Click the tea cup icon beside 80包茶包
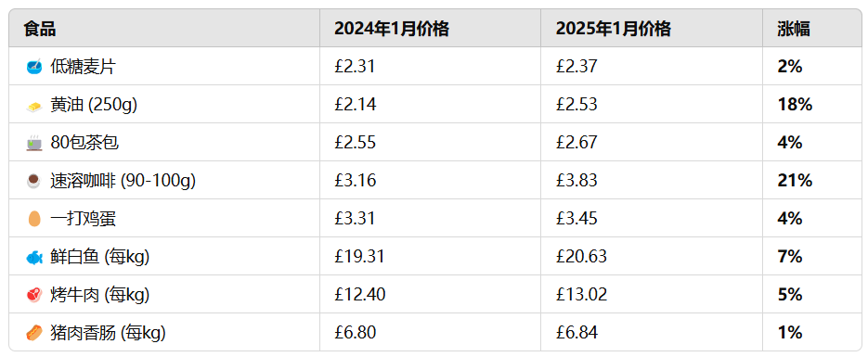This screenshot has width=868, height=357. point(34,143)
